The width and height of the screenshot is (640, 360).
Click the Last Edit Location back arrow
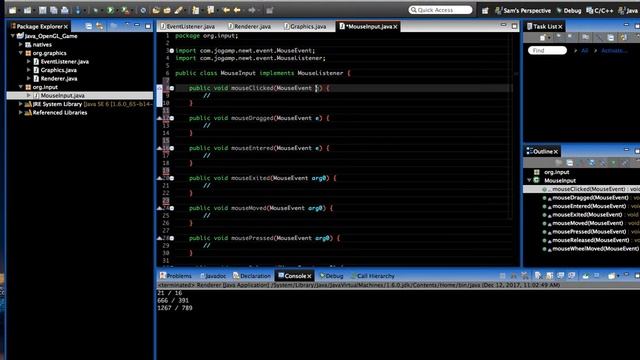[226, 10]
